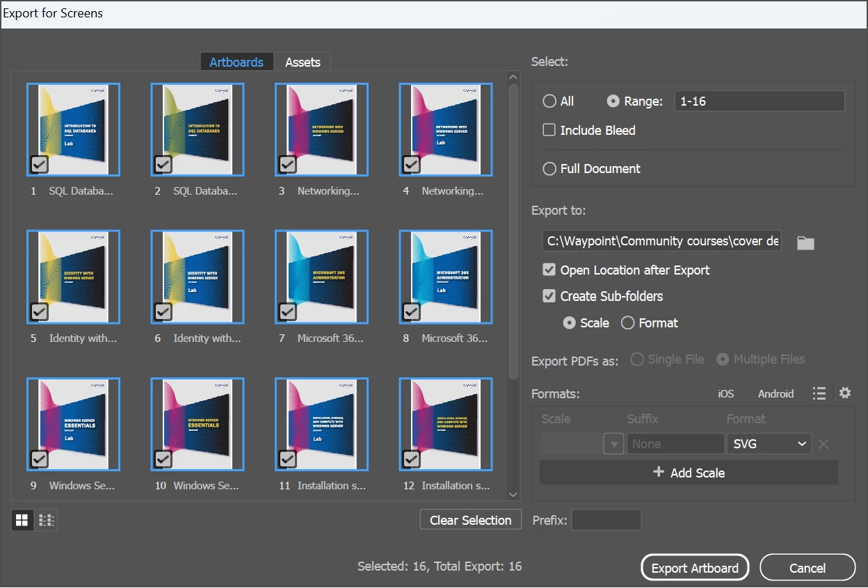The height and width of the screenshot is (588, 868).
Task: Switch to the Artboards tab
Action: (x=236, y=62)
